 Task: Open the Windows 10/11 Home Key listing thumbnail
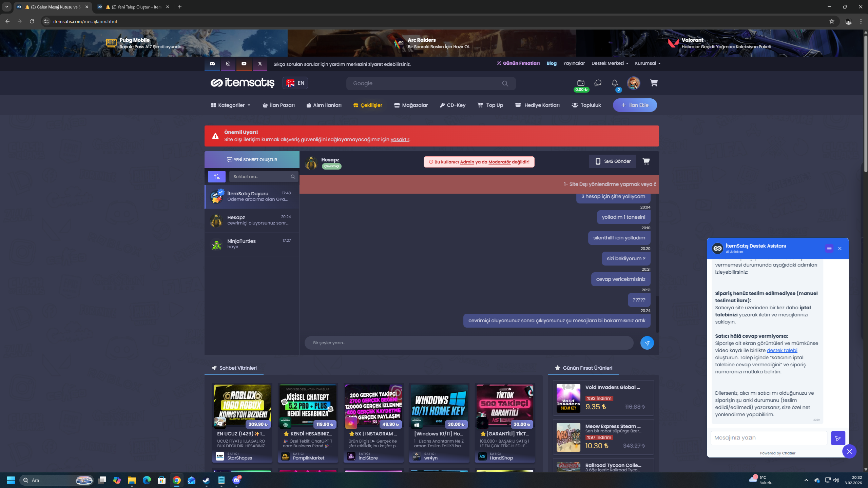[439, 405]
